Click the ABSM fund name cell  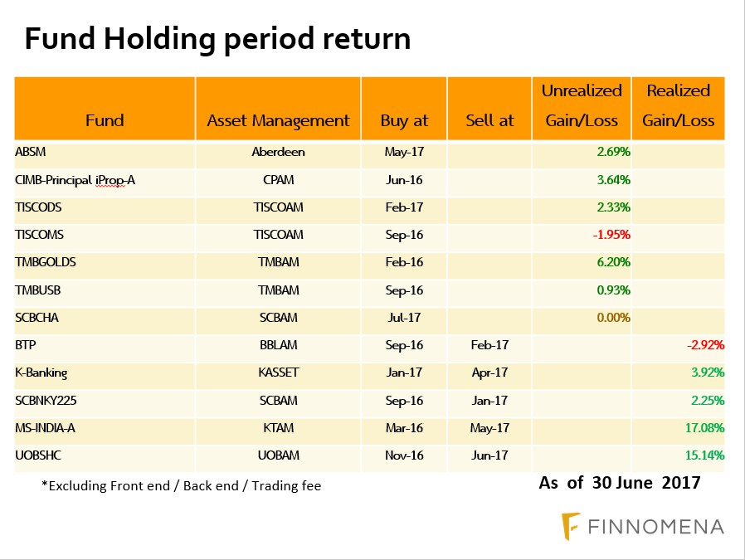(x=30, y=152)
